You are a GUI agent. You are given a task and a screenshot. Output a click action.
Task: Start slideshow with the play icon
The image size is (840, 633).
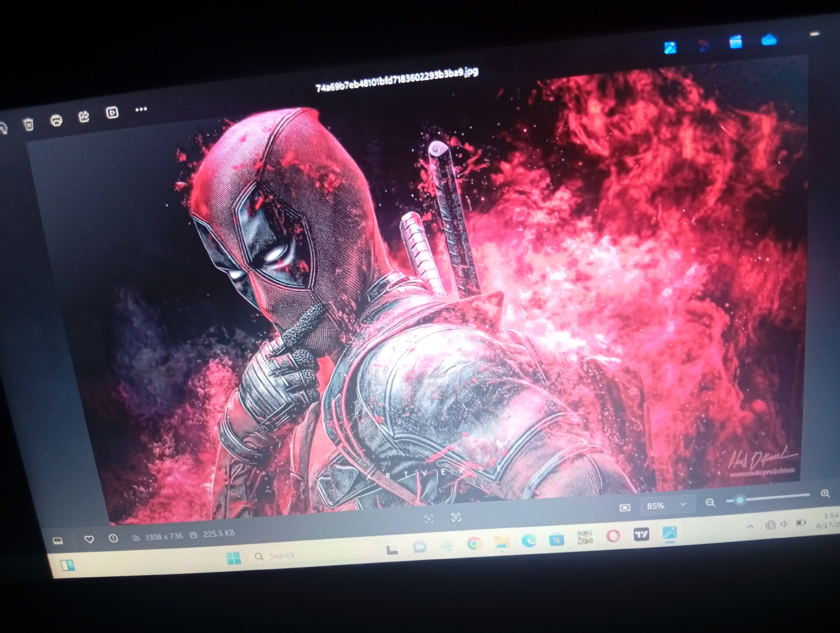point(112,113)
